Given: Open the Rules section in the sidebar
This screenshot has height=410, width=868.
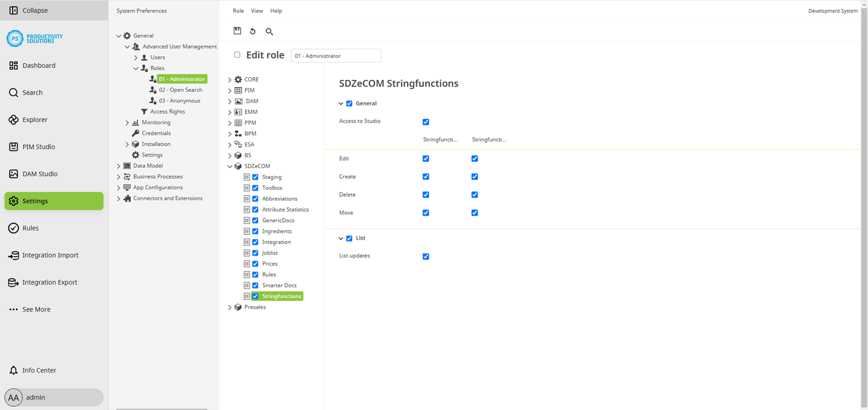Looking at the screenshot, I should pyautogui.click(x=13, y=228).
